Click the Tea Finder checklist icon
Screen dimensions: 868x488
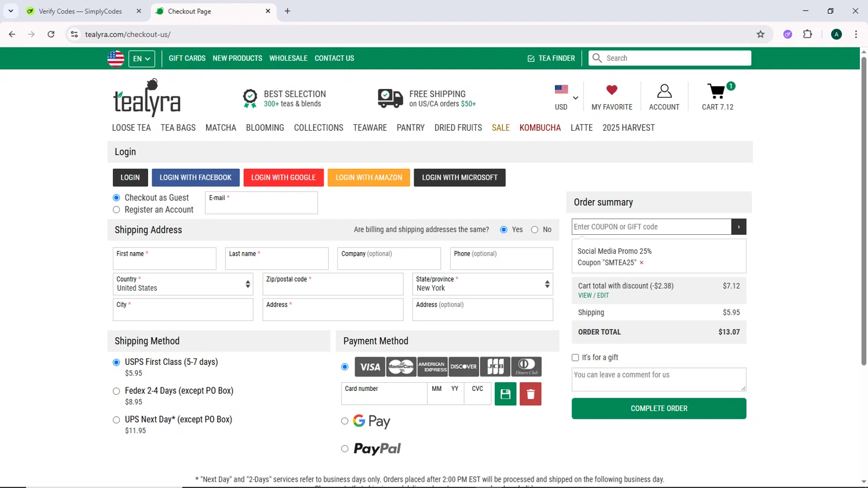point(531,58)
